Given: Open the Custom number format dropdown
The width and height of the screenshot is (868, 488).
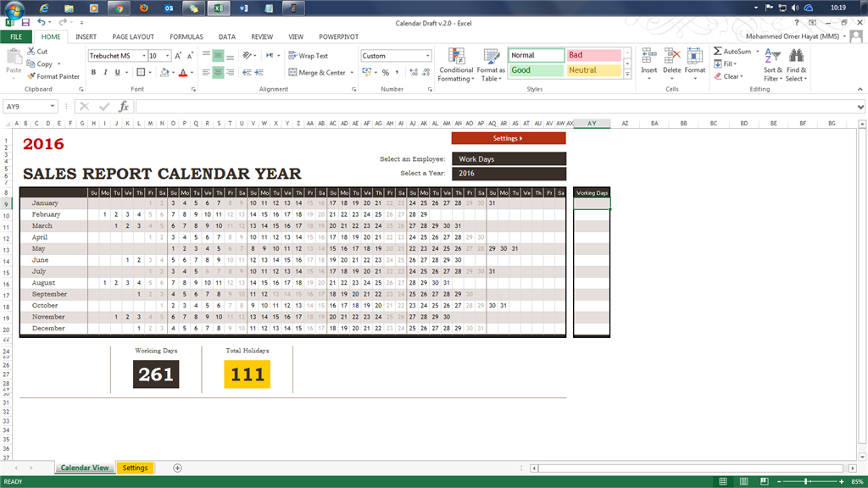Looking at the screenshot, I should [x=428, y=56].
